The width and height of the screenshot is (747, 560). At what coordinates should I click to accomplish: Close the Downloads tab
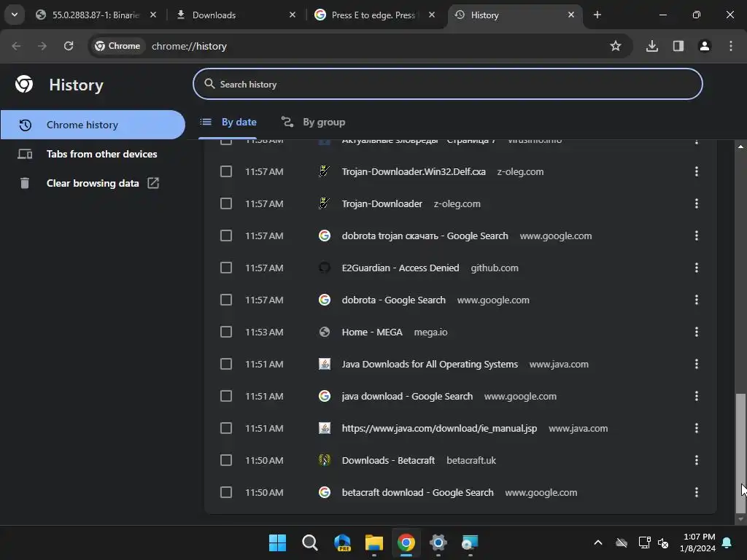pyautogui.click(x=293, y=15)
